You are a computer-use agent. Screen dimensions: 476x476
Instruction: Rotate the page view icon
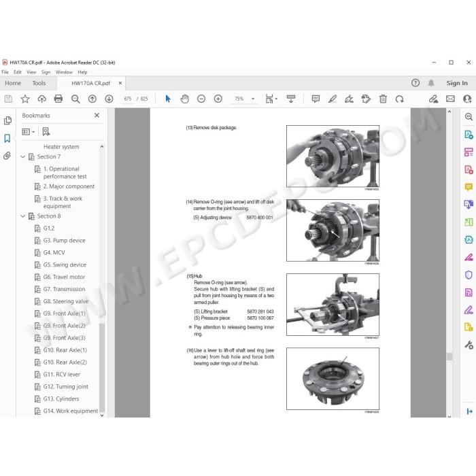[400, 99]
